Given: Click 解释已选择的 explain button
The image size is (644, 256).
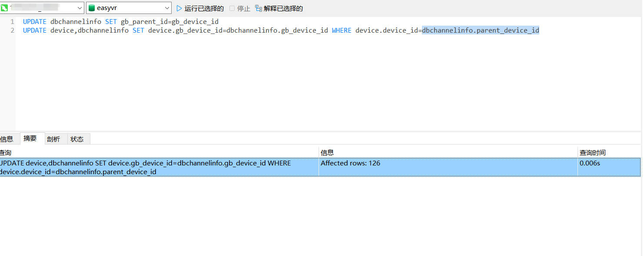Looking at the screenshot, I should (279, 8).
